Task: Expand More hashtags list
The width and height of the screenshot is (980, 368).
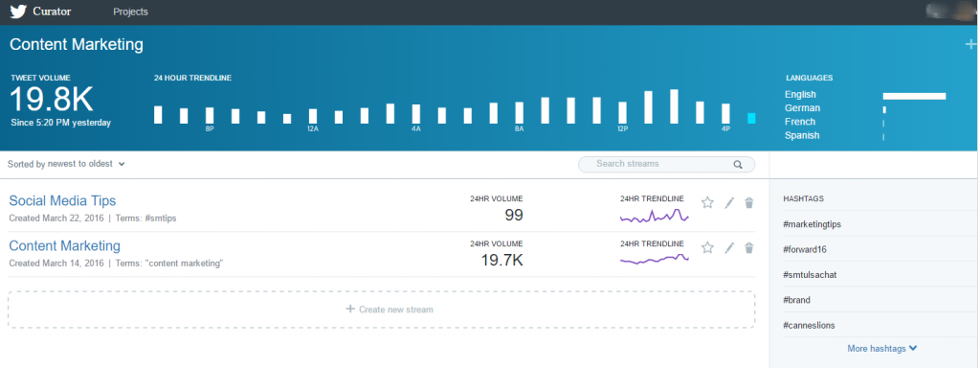Action: pos(881,348)
